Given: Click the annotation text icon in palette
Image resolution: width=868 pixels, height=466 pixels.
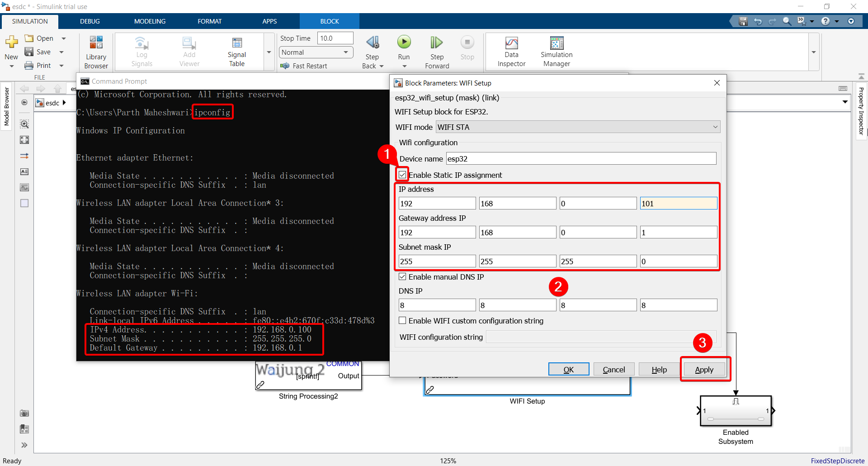Looking at the screenshot, I should pos(24,171).
